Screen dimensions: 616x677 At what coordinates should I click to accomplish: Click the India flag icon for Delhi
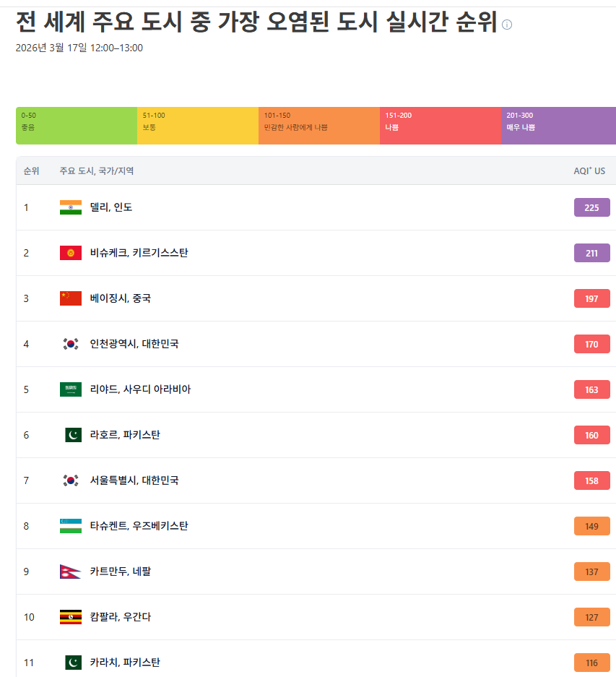[x=71, y=207]
